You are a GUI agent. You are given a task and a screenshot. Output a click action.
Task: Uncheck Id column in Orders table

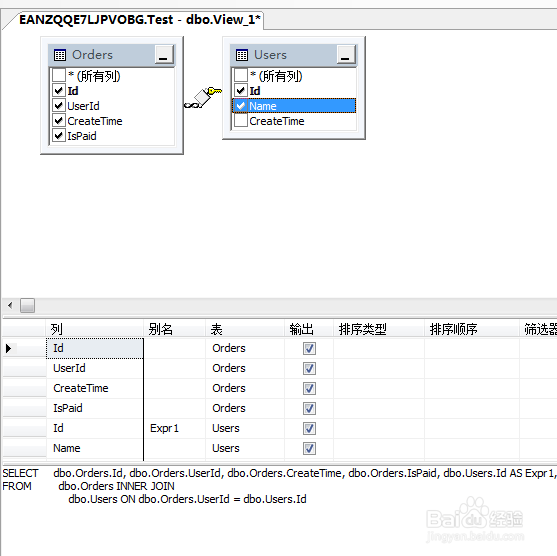(59, 90)
